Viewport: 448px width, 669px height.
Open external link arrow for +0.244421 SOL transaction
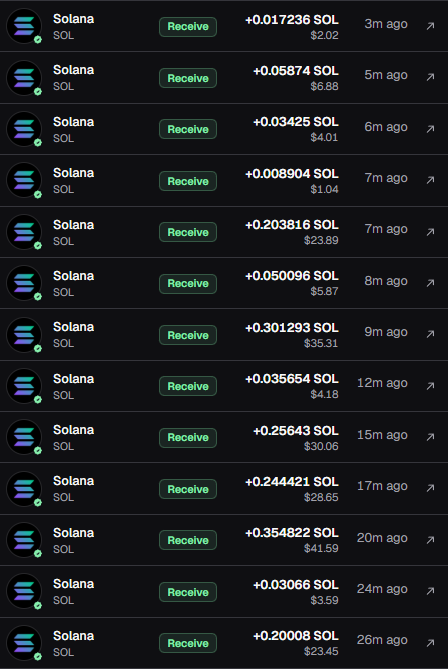pyautogui.click(x=431, y=488)
